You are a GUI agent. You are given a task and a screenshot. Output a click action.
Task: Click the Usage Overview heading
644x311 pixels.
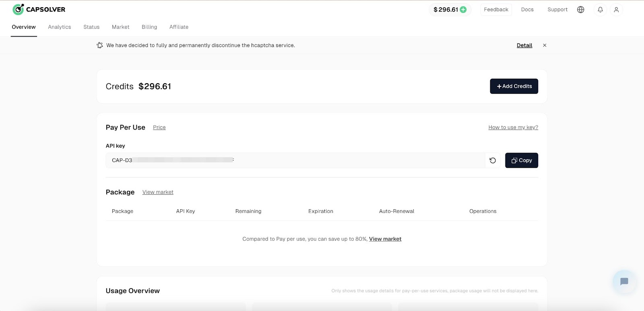tap(133, 291)
